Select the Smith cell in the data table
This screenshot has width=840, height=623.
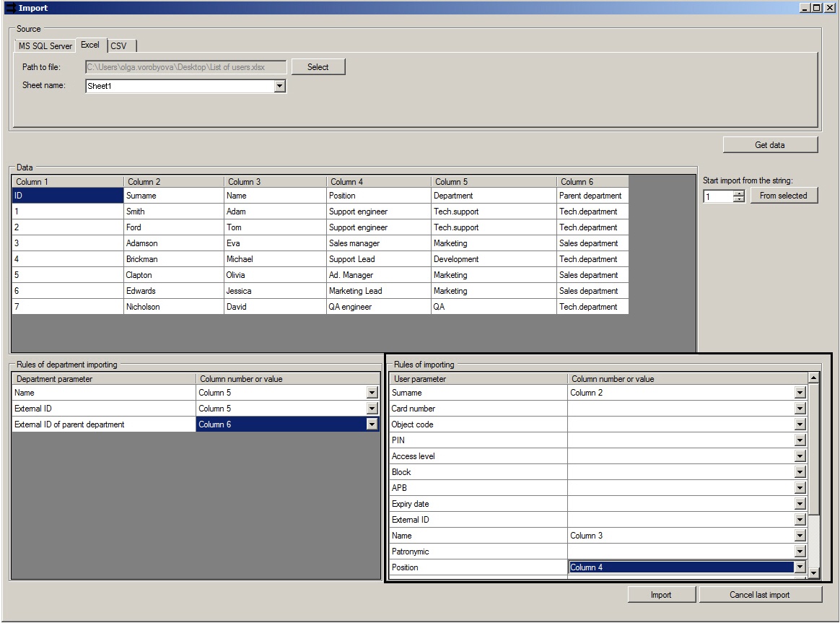click(173, 212)
